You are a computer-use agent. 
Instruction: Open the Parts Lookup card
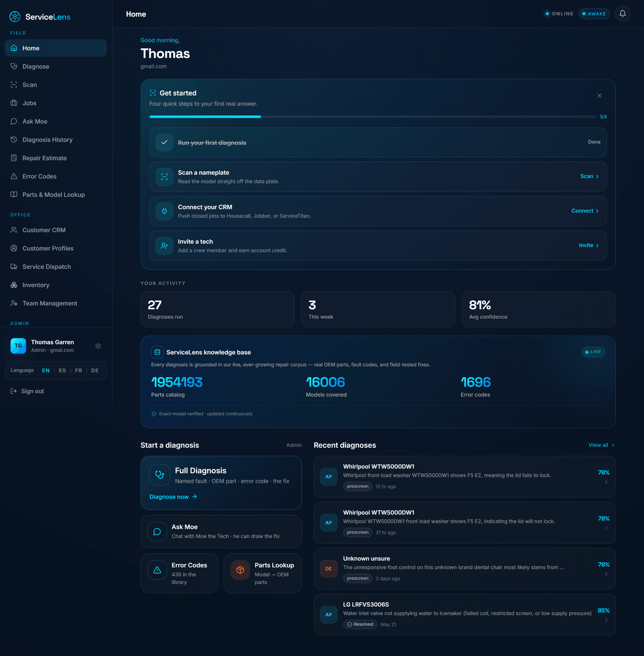click(x=263, y=573)
